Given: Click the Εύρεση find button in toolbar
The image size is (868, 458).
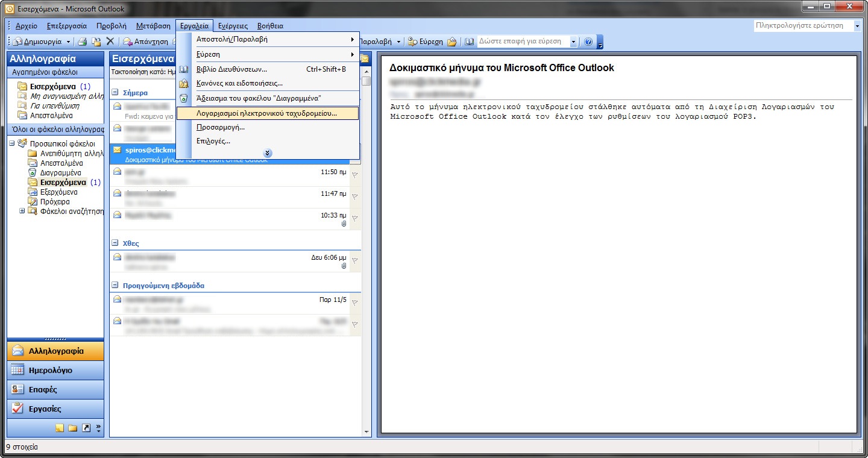Looking at the screenshot, I should 425,42.
